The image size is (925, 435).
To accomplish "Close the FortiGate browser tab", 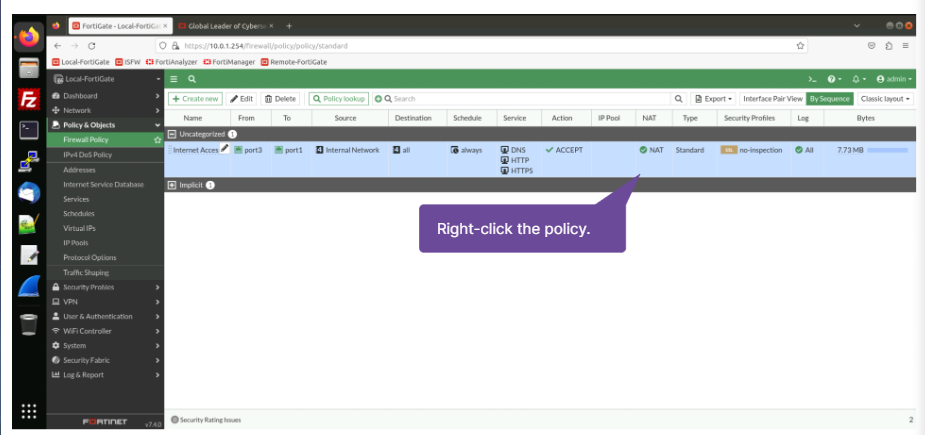I will (166, 26).
